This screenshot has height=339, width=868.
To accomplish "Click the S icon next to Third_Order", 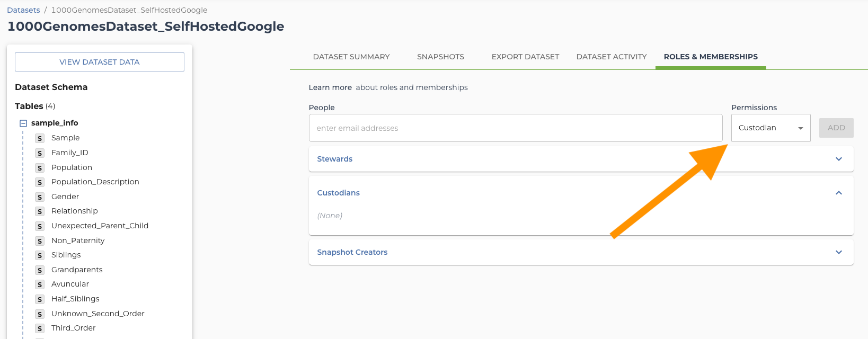I will click(x=40, y=328).
